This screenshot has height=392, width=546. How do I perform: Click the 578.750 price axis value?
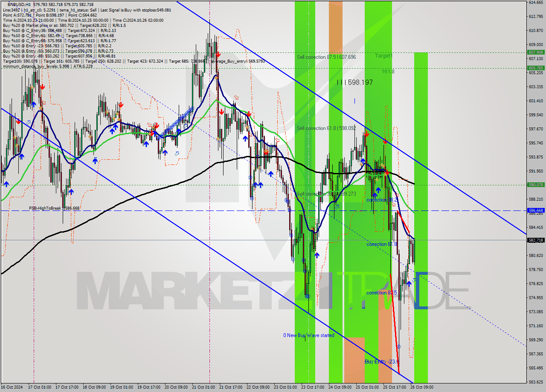pos(536,269)
